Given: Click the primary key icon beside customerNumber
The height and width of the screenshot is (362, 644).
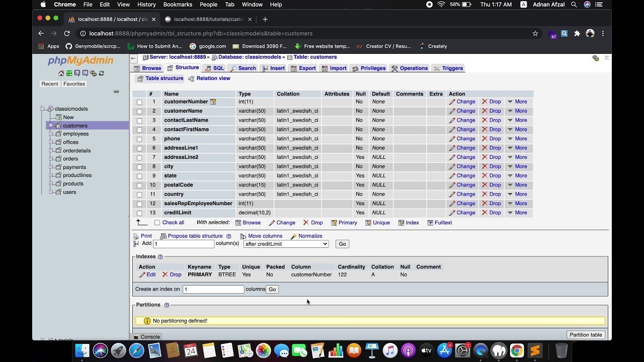Looking at the screenshot, I should pos(213,102).
